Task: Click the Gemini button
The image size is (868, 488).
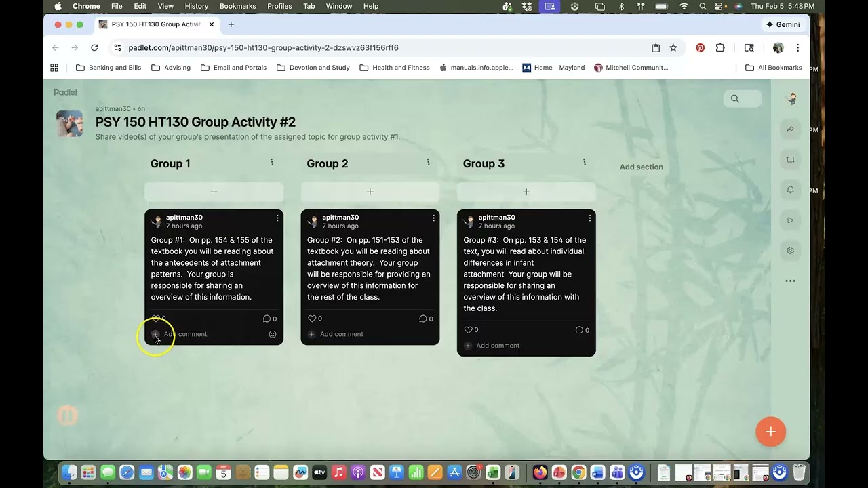Action: coord(783,24)
